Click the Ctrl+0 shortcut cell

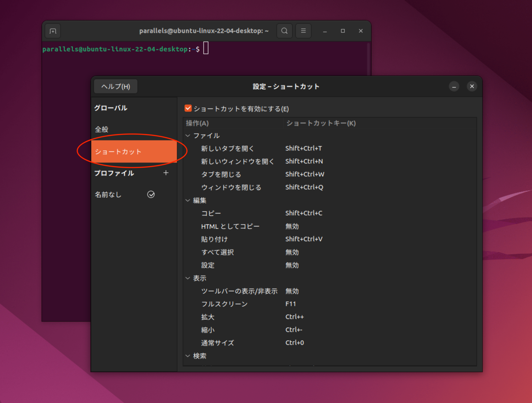(x=294, y=343)
